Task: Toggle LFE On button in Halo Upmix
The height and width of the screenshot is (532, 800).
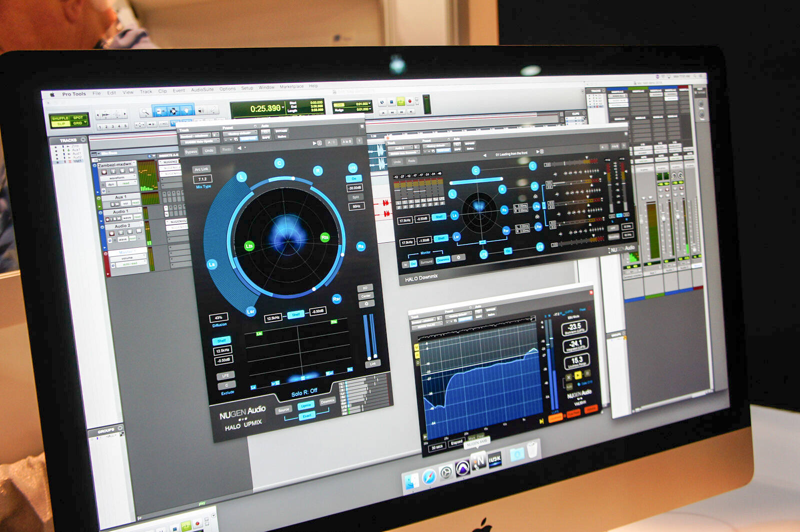Action: (353, 178)
